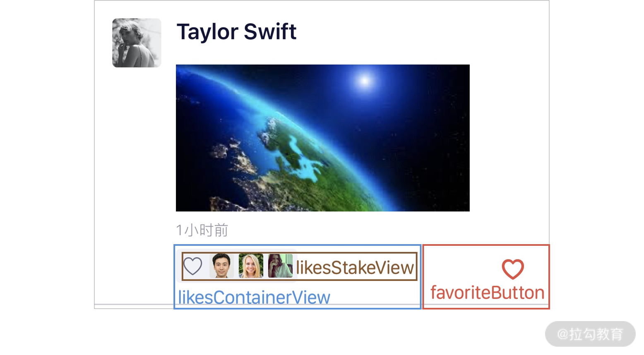The image size is (644, 355).
Task: Toggle favorite using the favoriteButton label
Action: 487,293
